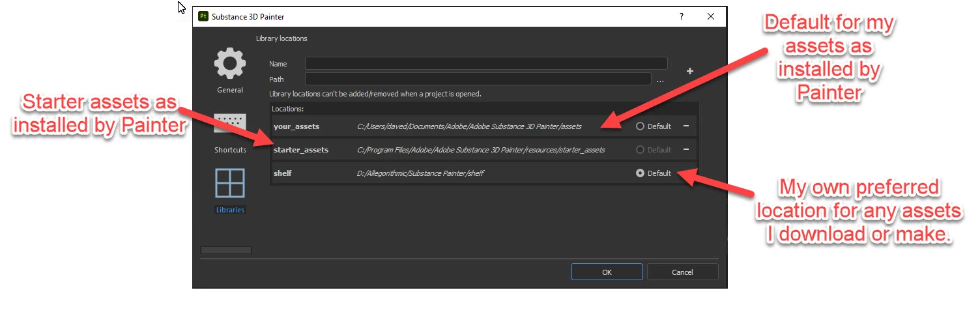Click the Path input field
Image resolution: width=980 pixels, height=316 pixels.
click(x=478, y=79)
